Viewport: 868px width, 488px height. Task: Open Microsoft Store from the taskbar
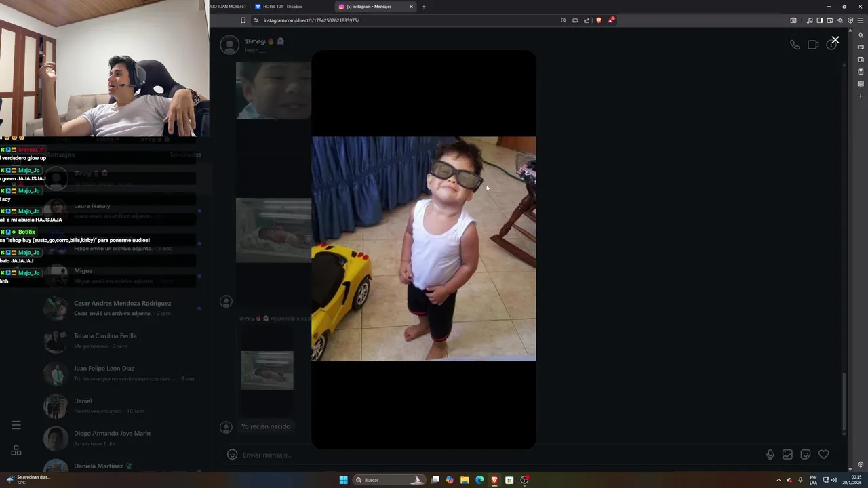(509, 480)
